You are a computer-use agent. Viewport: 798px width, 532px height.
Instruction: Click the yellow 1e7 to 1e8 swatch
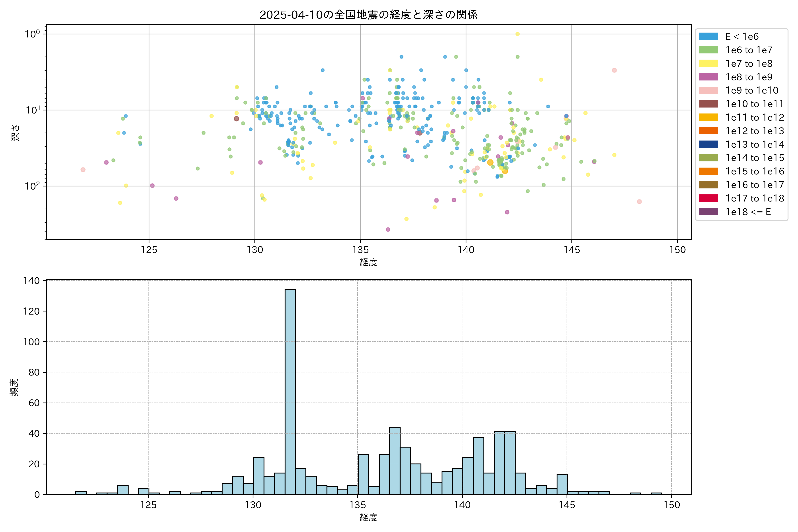pos(708,63)
